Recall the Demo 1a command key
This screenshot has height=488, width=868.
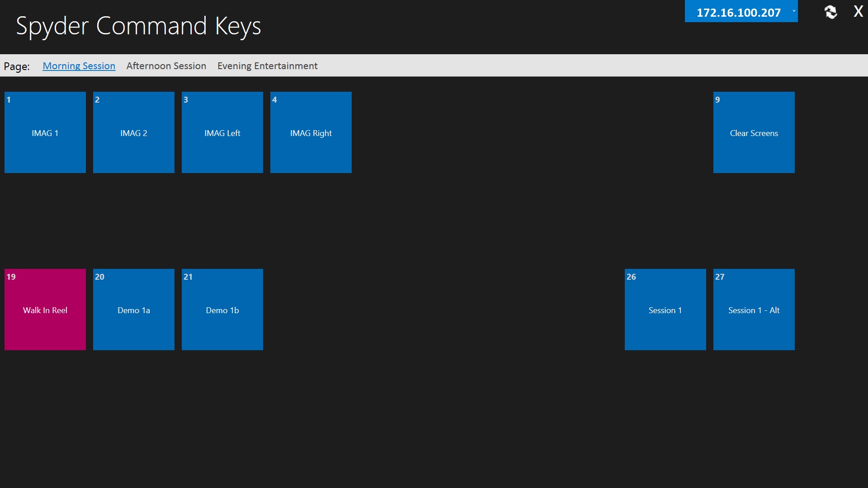coord(134,310)
